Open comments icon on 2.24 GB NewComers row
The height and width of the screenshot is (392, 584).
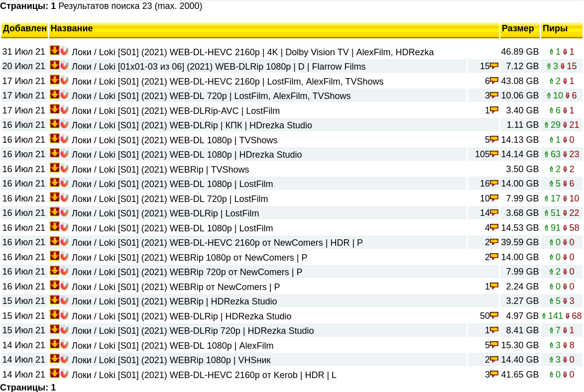494,286
